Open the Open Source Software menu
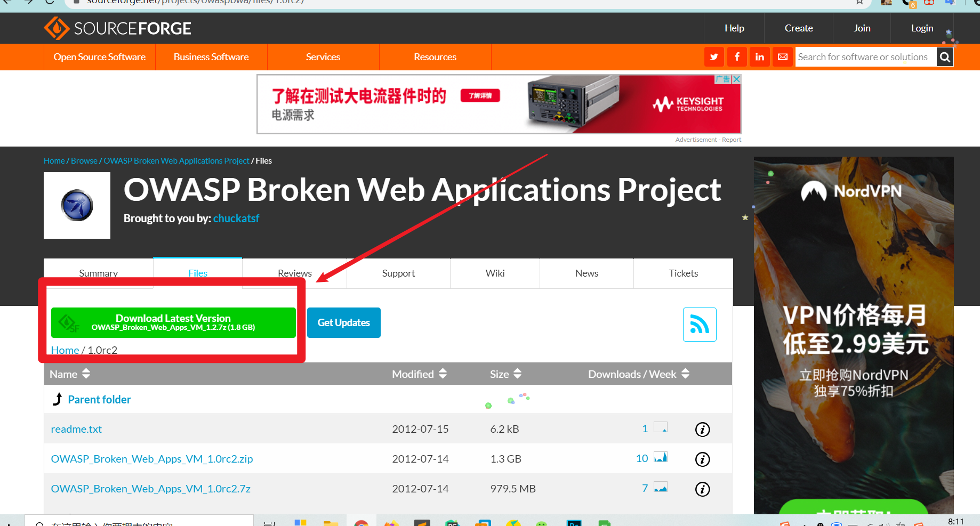Screen dimensions: 980x526 coord(100,57)
